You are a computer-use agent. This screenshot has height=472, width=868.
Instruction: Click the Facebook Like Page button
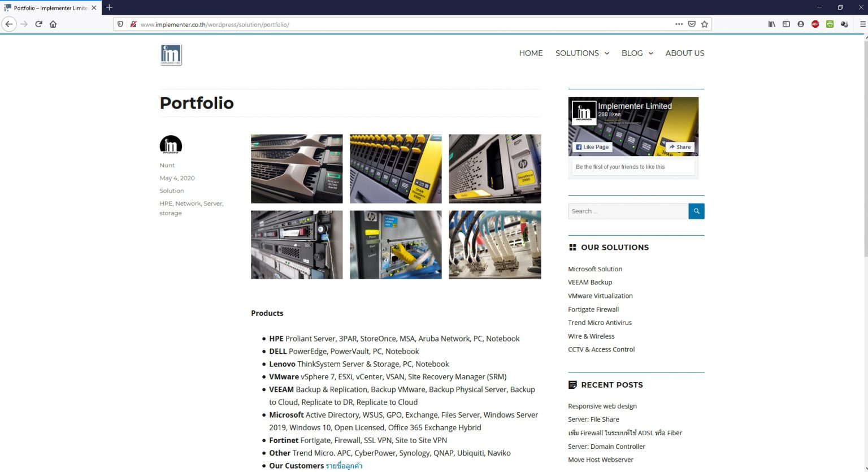592,146
